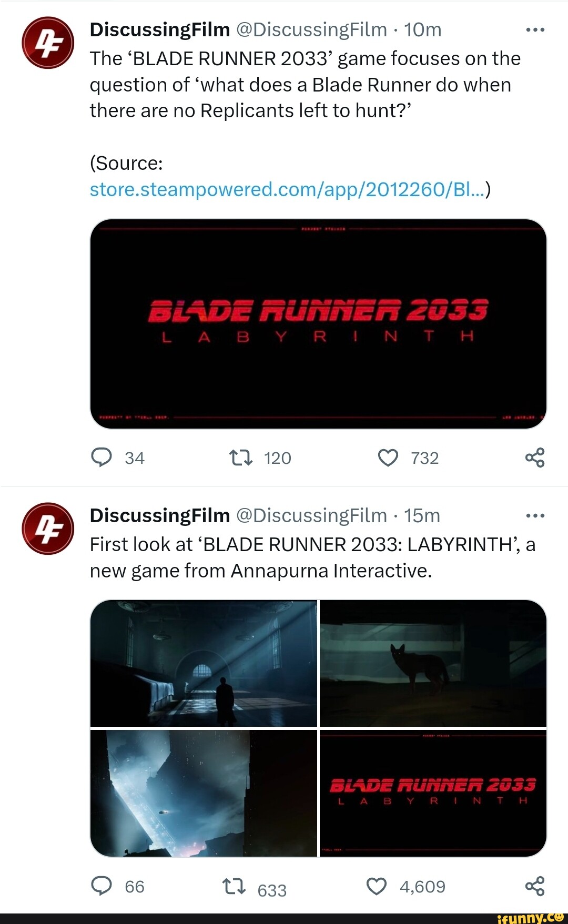Image resolution: width=568 pixels, height=924 pixels.
Task: Share the First look tweet
Action: (535, 886)
